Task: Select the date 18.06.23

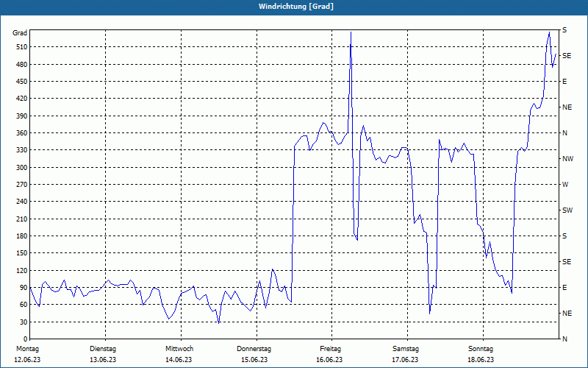Action: pos(481,360)
